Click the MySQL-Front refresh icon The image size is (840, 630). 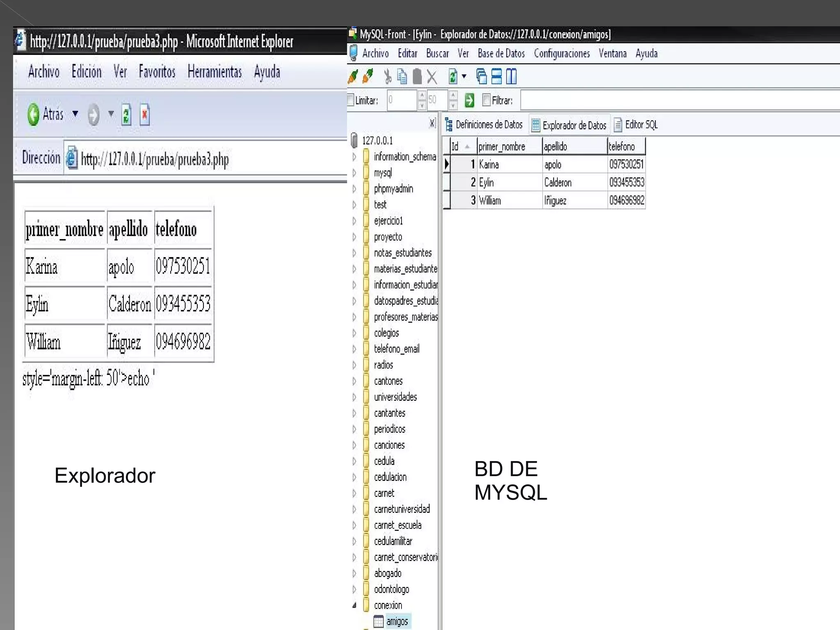point(453,76)
